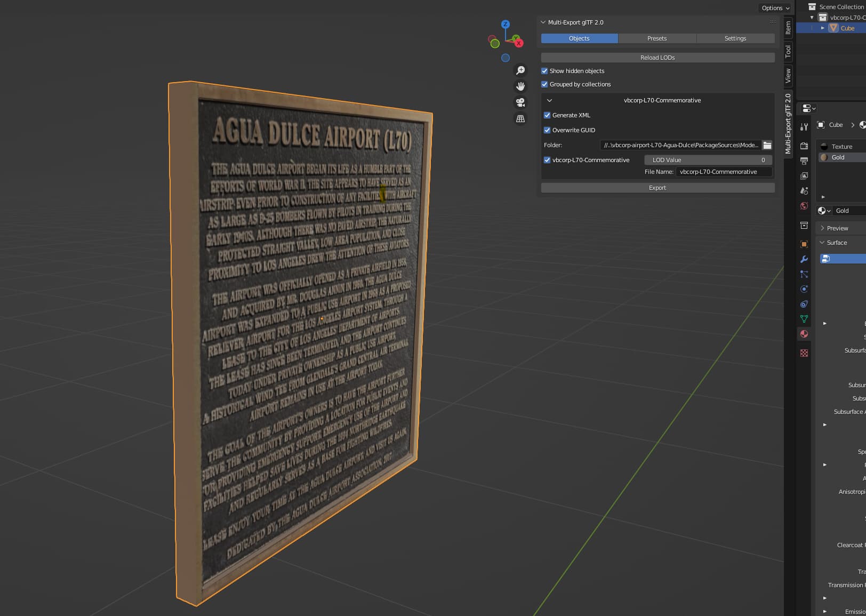Click the zoom viewport magnifier icon
This screenshot has width=866, height=616.
click(x=520, y=70)
